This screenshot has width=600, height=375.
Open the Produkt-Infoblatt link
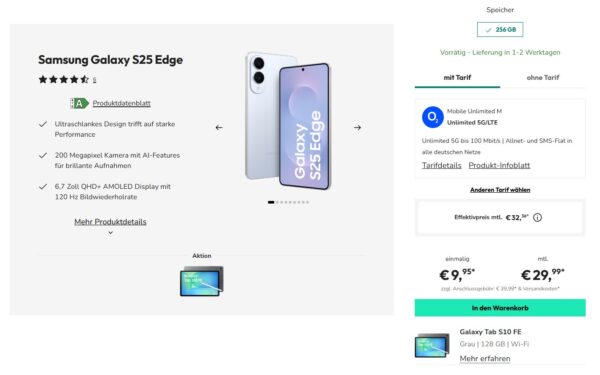(x=499, y=165)
